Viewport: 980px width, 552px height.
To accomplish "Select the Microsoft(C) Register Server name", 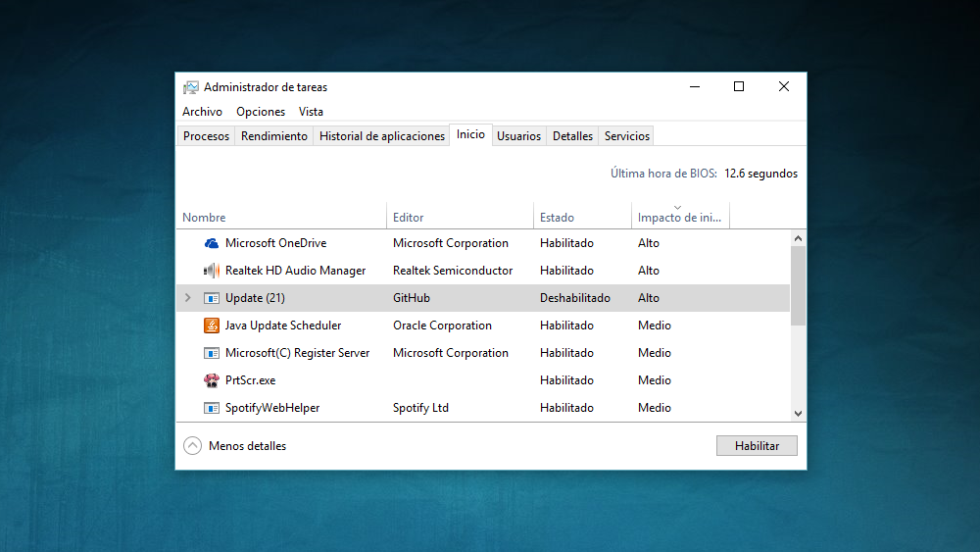I will click(x=298, y=353).
